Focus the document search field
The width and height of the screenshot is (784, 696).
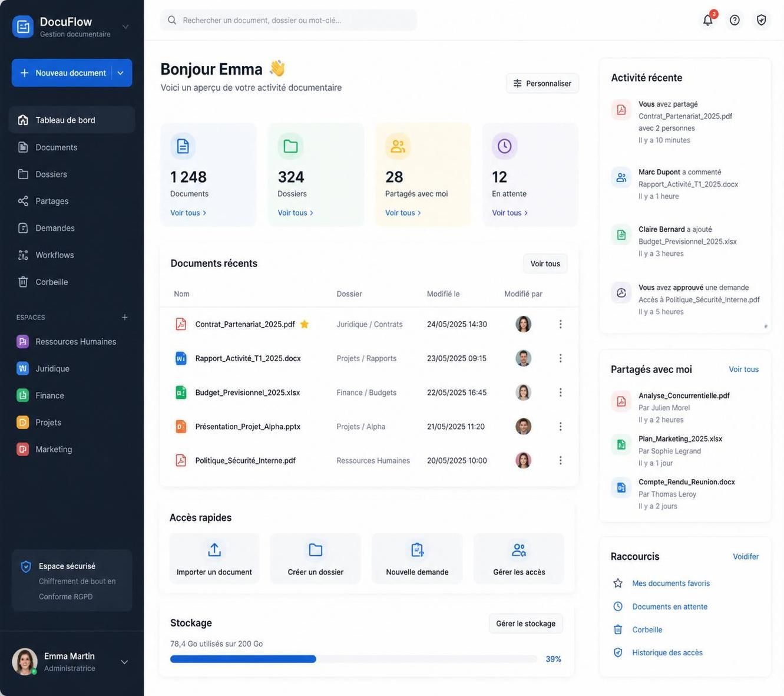coord(289,20)
